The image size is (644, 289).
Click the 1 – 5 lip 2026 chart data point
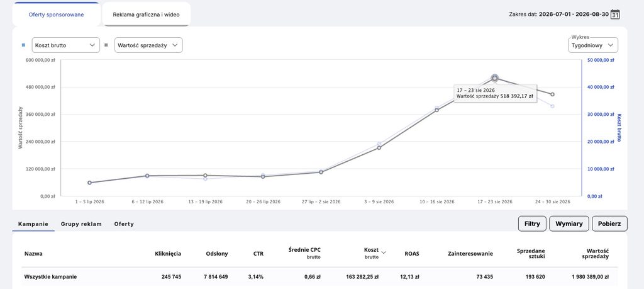click(x=89, y=183)
